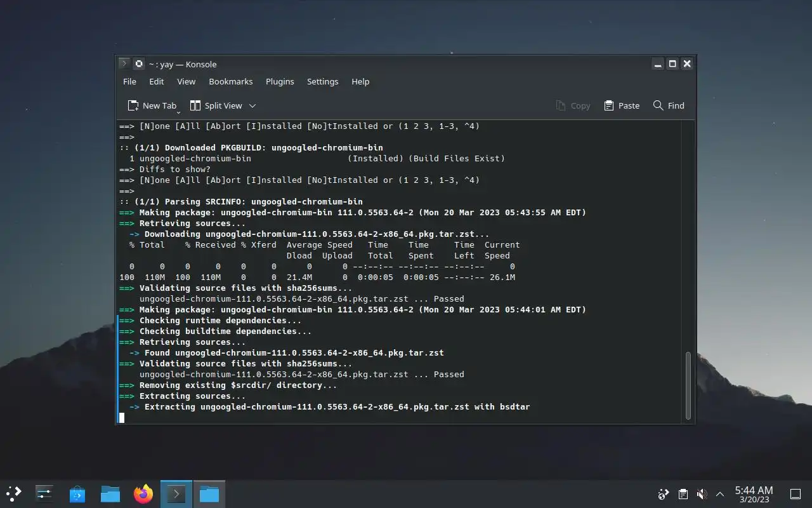
Task: Open the clipboard tray icon
Action: [683, 494]
